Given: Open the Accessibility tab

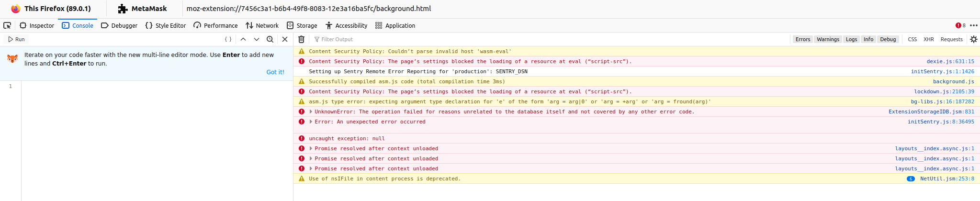Looking at the screenshot, I should coord(346,25).
